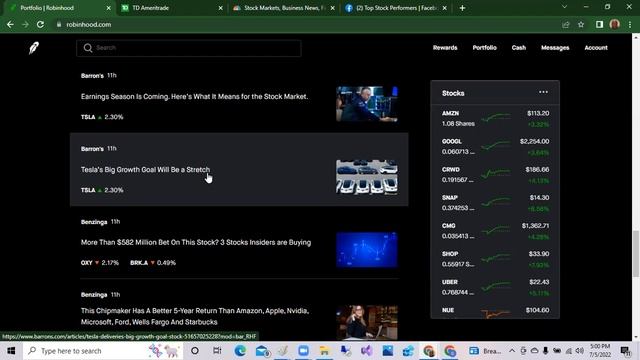Open the Chrome three-dot menu
Viewport: 640px width, 360px height.
pos(630,24)
